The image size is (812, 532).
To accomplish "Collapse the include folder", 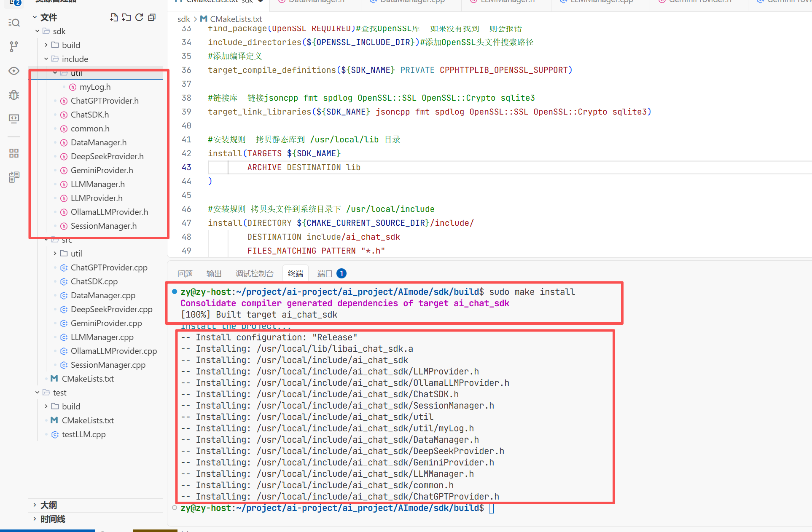I will click(75, 59).
